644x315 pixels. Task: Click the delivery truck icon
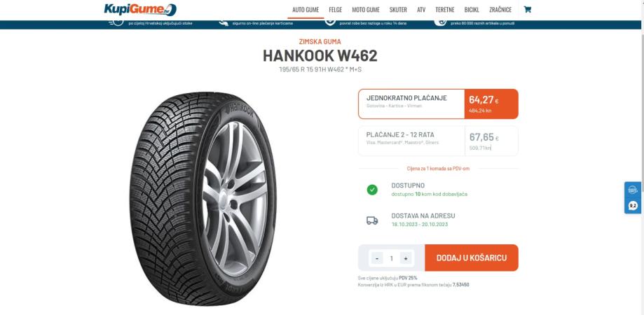click(x=372, y=220)
